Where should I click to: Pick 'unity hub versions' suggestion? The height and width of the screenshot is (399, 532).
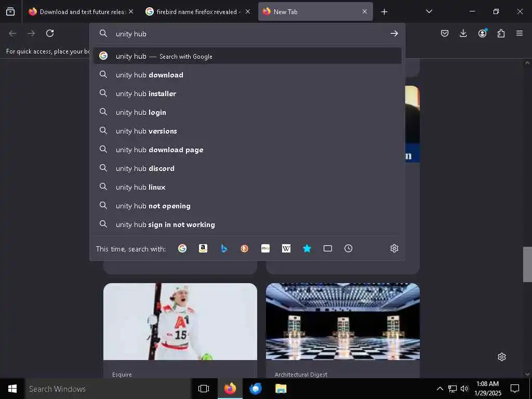click(x=247, y=130)
